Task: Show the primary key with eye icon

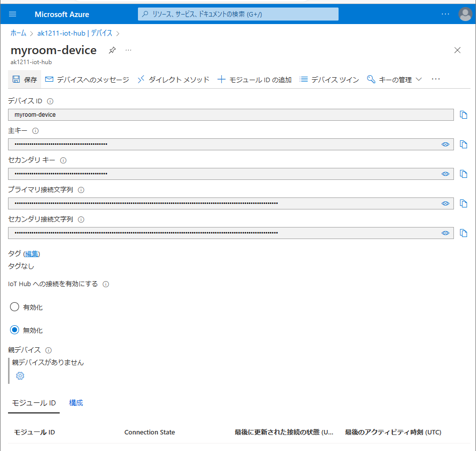Action: pyautogui.click(x=445, y=144)
